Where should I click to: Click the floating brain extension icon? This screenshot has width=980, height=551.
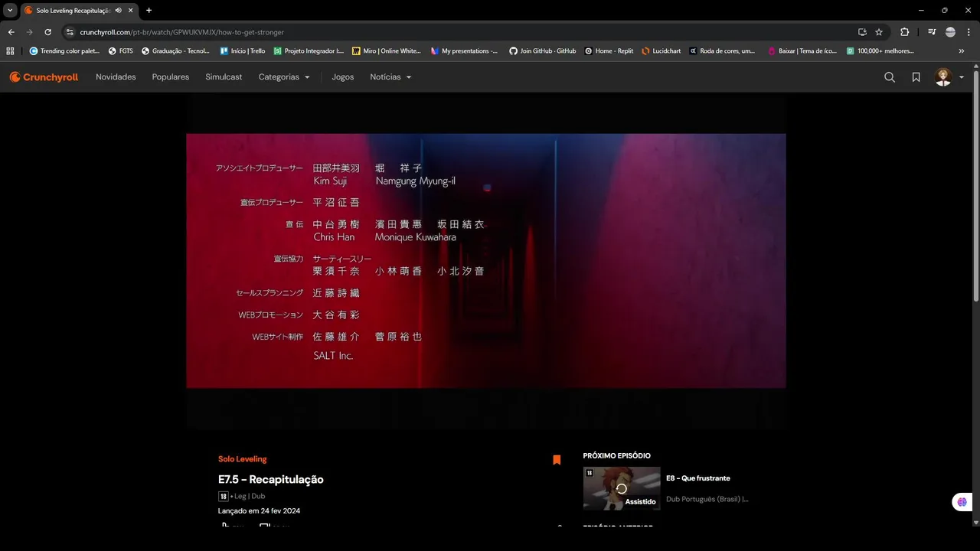click(962, 503)
